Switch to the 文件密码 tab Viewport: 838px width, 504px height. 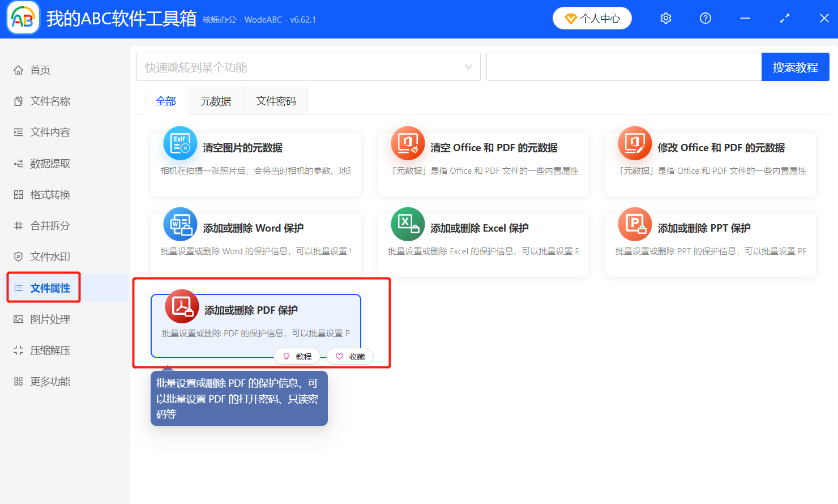(276, 100)
